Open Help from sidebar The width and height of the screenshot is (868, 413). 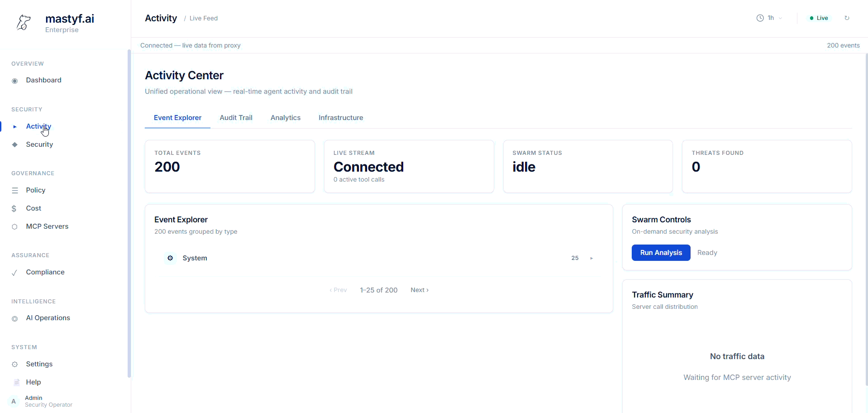(33, 382)
